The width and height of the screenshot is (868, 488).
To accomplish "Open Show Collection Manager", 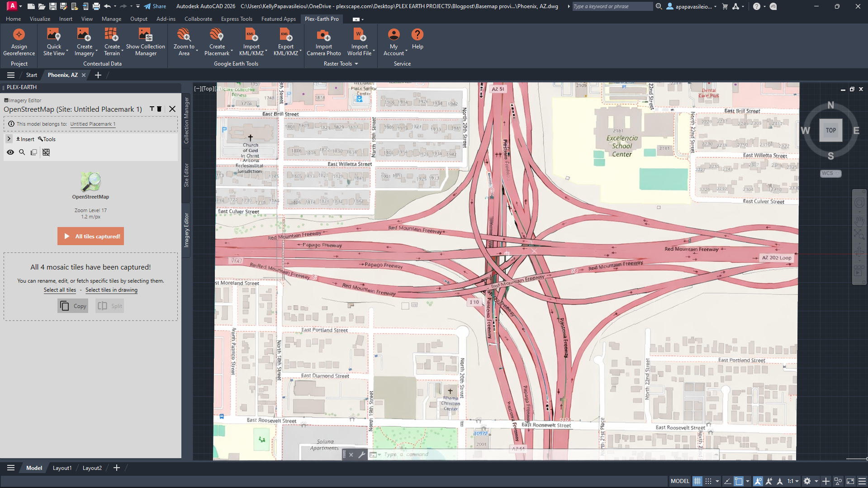I will tap(145, 42).
